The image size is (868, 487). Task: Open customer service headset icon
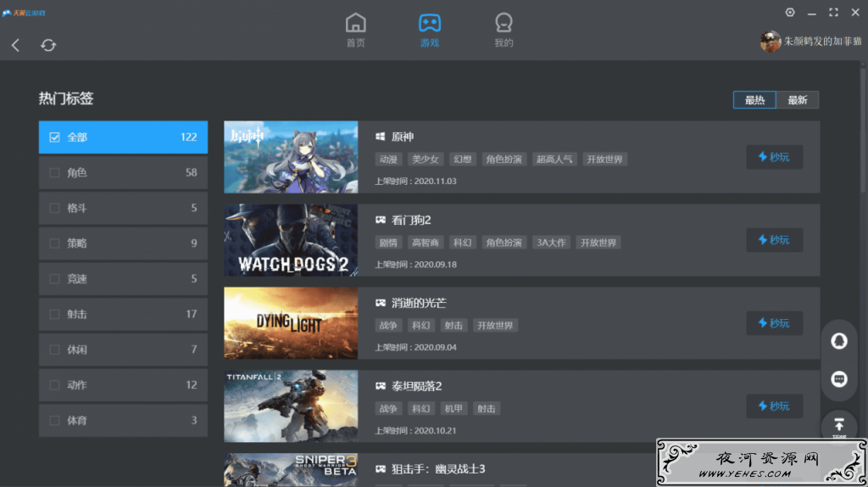tap(838, 341)
